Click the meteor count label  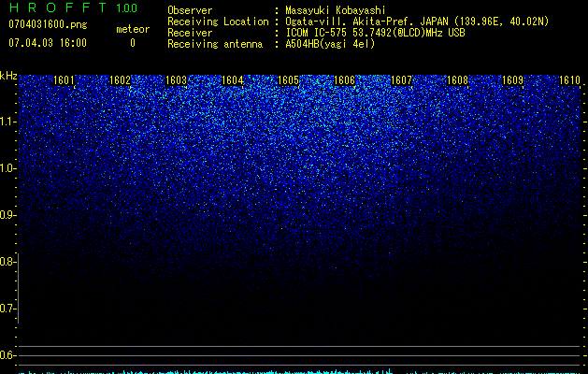click(x=133, y=29)
